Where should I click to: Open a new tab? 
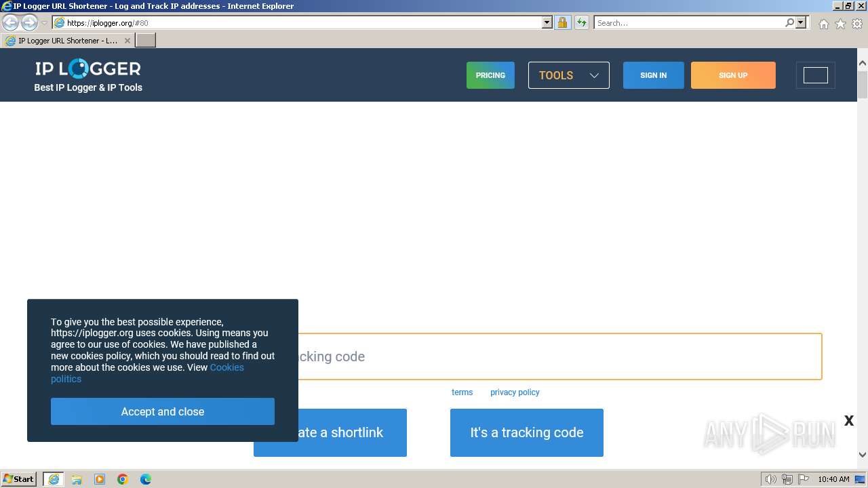point(146,41)
